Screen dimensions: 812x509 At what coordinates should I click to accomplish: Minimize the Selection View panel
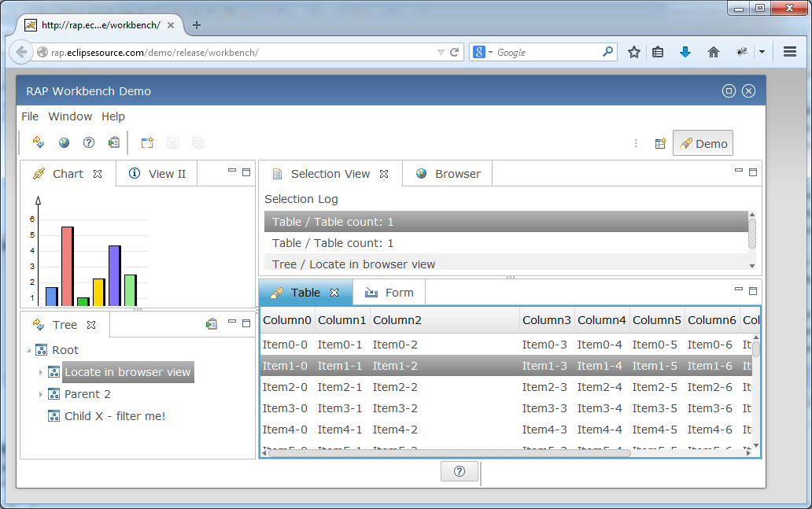(739, 171)
